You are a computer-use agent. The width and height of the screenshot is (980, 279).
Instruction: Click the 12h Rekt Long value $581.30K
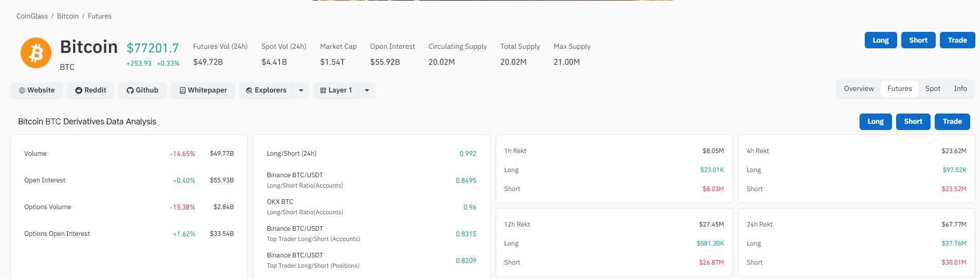(x=710, y=244)
